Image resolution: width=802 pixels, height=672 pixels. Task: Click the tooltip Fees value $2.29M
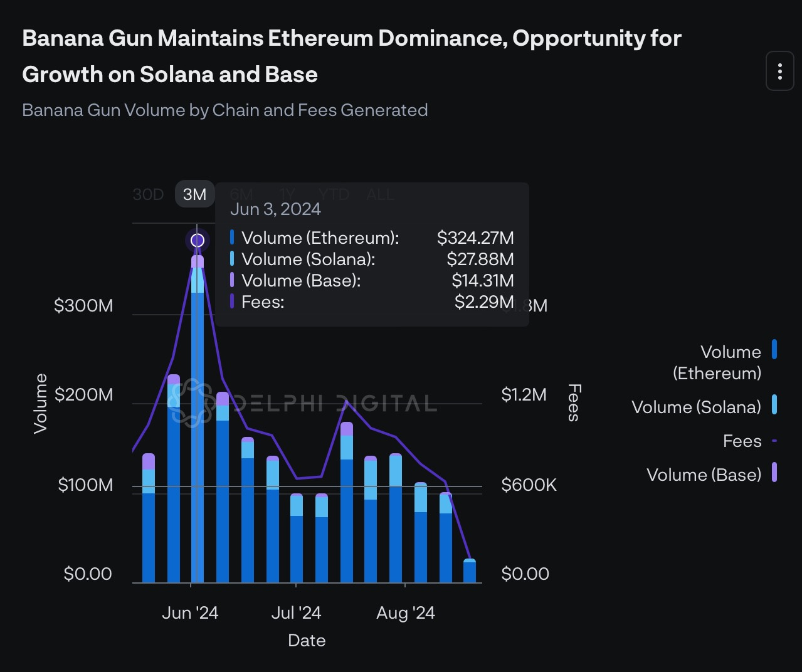tap(484, 302)
